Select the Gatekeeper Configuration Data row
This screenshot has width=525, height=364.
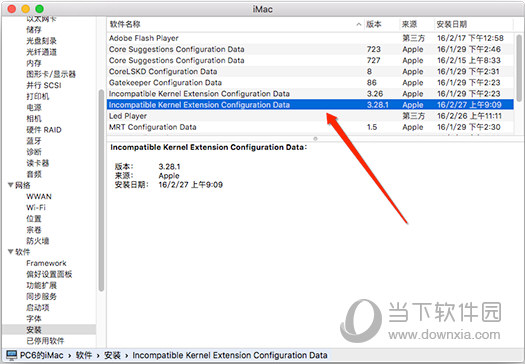click(x=310, y=82)
